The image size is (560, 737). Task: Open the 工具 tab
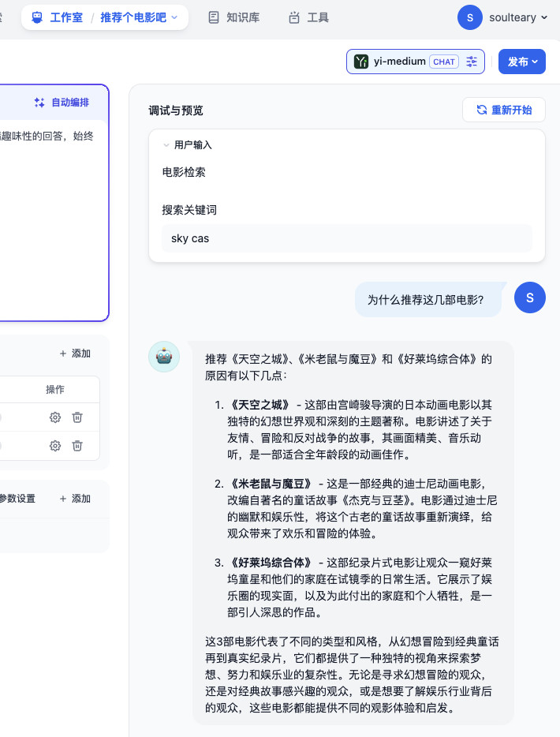[308, 17]
